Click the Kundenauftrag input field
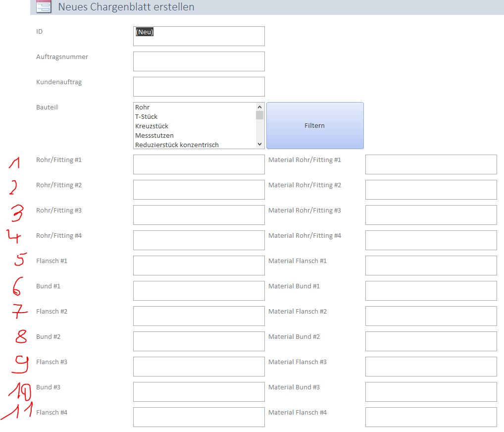Viewport: 504px width, 432px height. [199, 87]
